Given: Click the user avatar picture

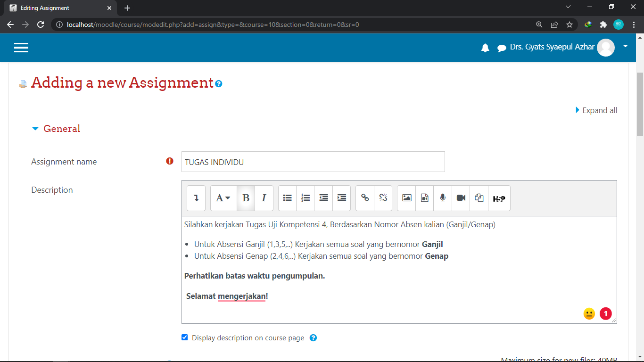Looking at the screenshot, I should pos(606,48).
